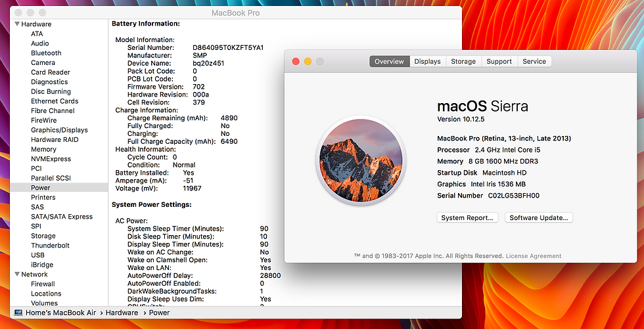Collapse the Hardware section in sidebar

click(17, 24)
